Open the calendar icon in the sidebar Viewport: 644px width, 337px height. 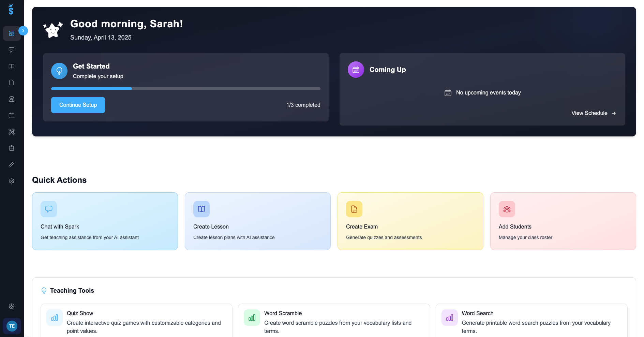coord(12,115)
